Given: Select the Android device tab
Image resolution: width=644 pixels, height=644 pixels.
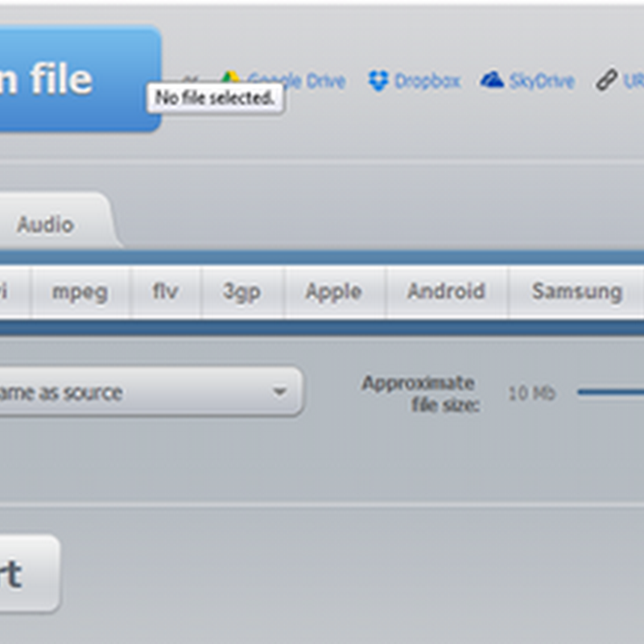Looking at the screenshot, I should [447, 292].
